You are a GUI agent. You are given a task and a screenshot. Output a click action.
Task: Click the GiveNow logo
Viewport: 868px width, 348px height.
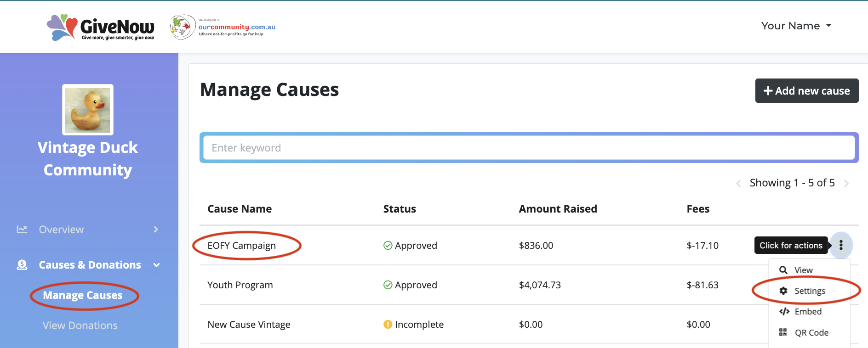click(x=100, y=27)
